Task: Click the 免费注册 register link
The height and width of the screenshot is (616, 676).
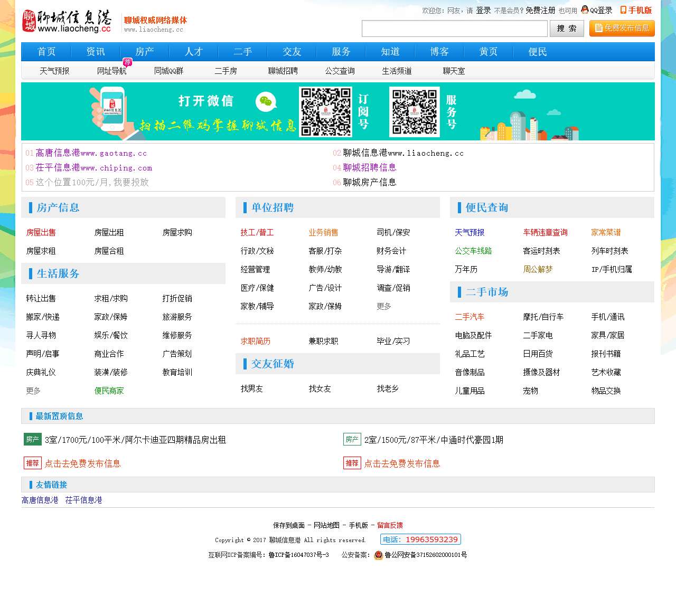Action: (540, 10)
